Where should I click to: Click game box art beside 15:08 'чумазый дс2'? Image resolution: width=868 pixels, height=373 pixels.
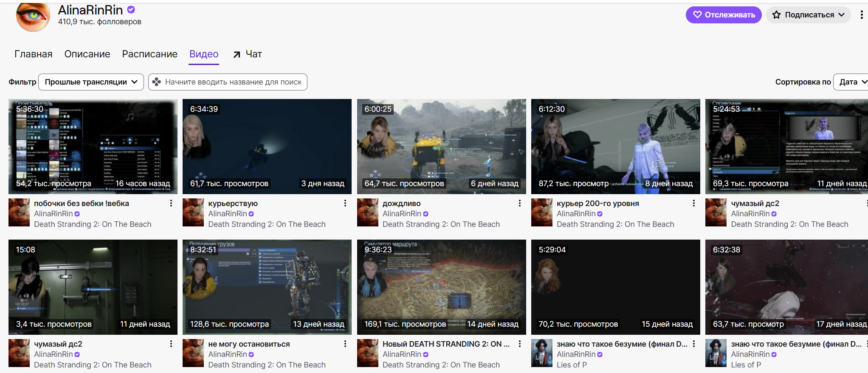click(x=19, y=353)
